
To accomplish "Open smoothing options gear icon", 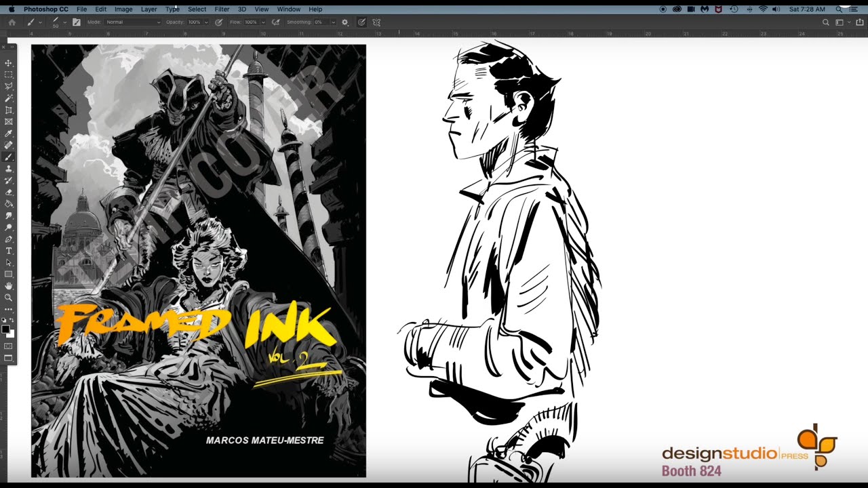I will [x=344, y=22].
